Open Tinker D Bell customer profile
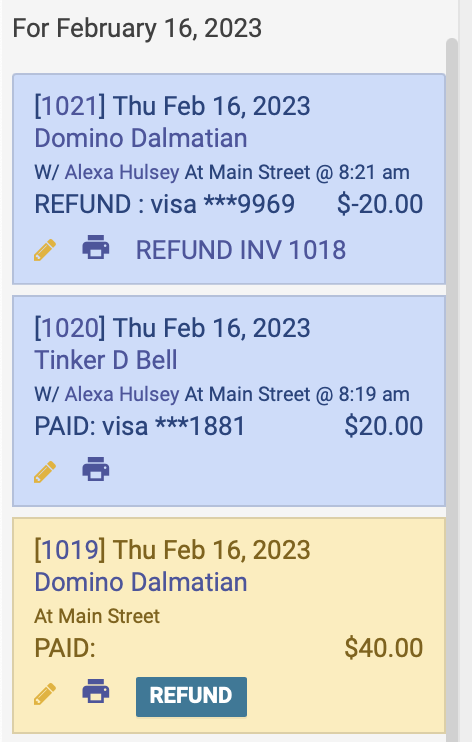 [106, 360]
